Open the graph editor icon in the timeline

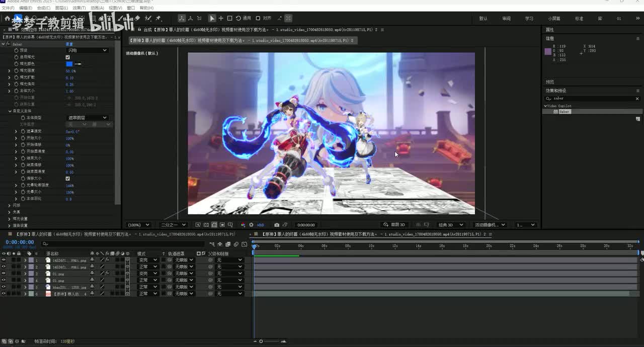(x=245, y=244)
